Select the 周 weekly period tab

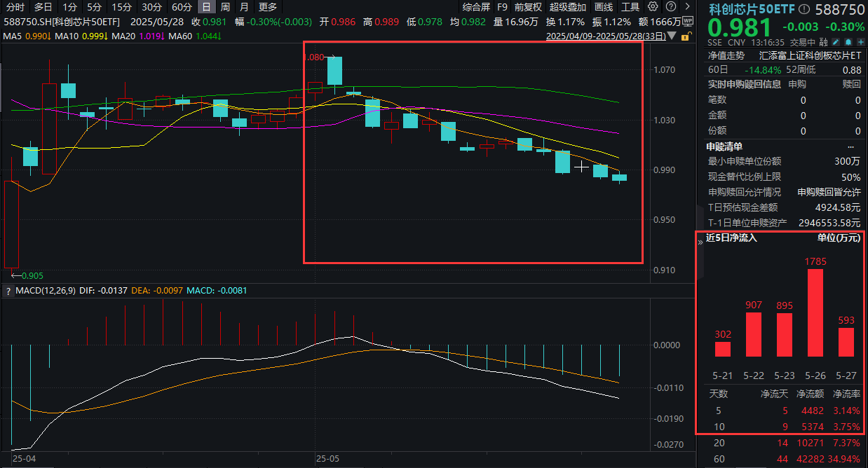(x=225, y=7)
